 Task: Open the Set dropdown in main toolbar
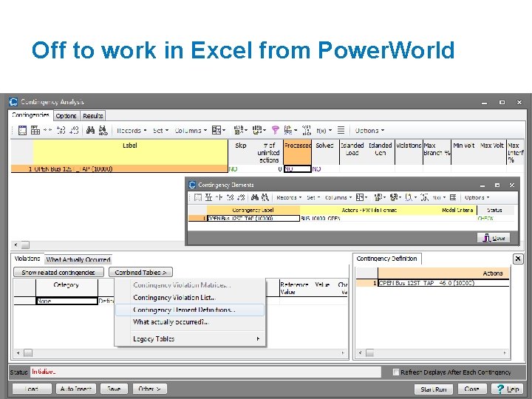point(160,131)
